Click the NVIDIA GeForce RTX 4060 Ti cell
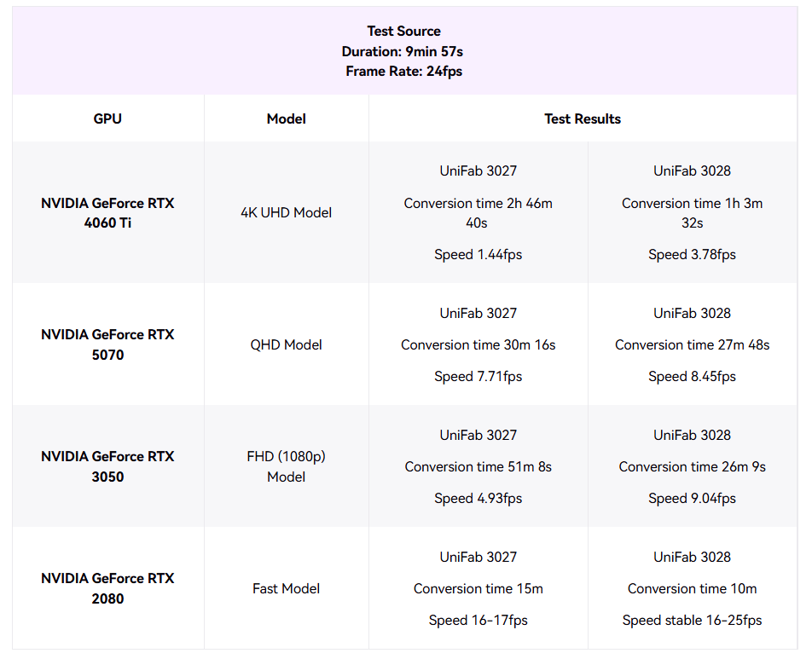 click(107, 213)
